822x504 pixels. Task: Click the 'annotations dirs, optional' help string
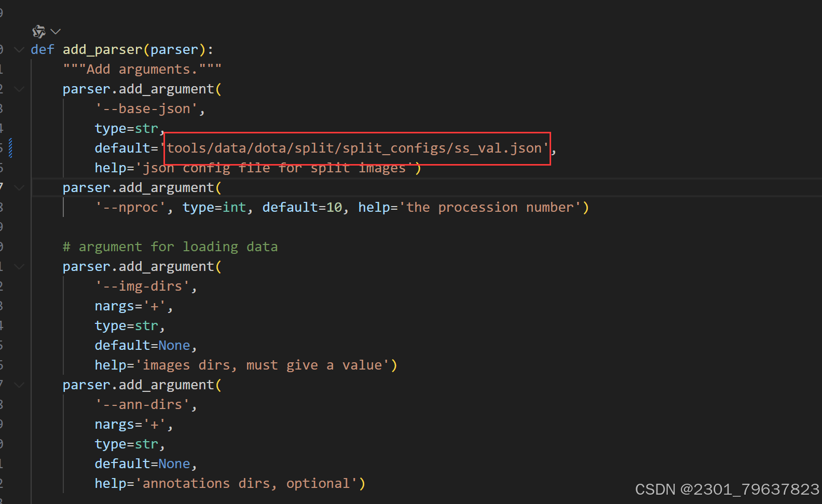tap(246, 484)
